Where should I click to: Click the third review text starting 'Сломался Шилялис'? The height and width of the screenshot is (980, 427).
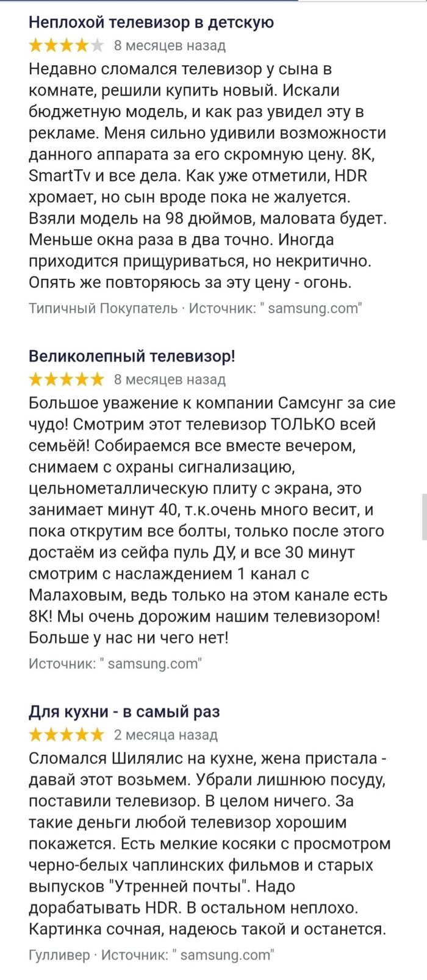click(x=209, y=844)
